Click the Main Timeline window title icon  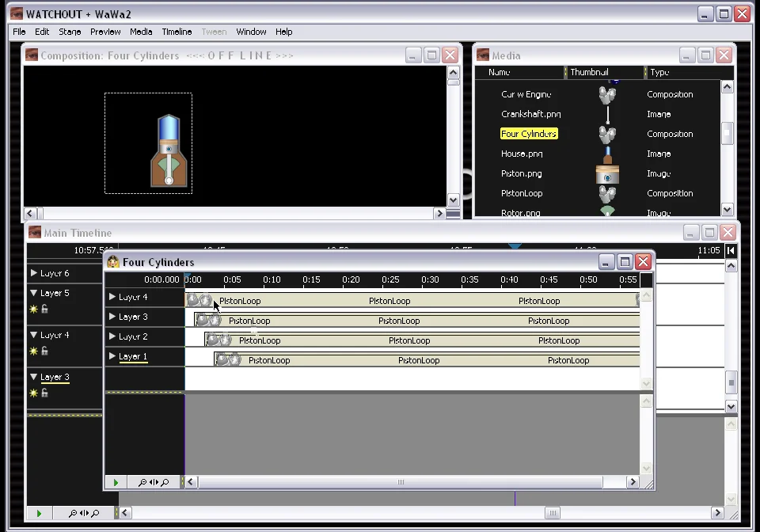pos(34,232)
